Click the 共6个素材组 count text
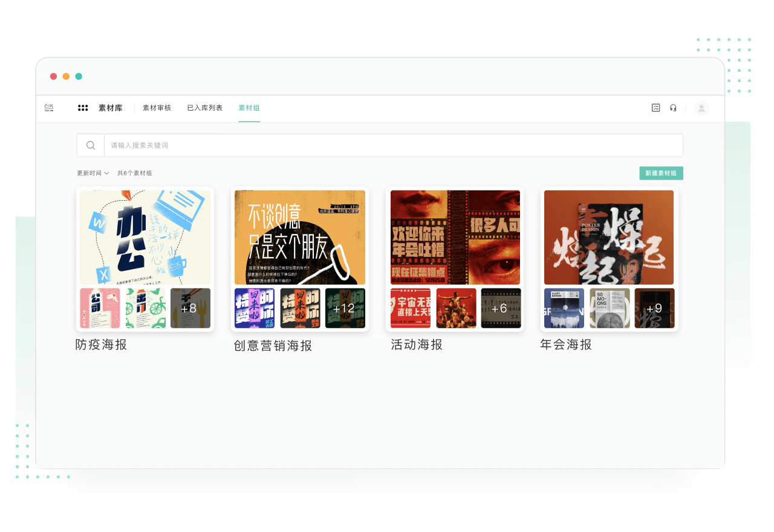 [x=134, y=173]
